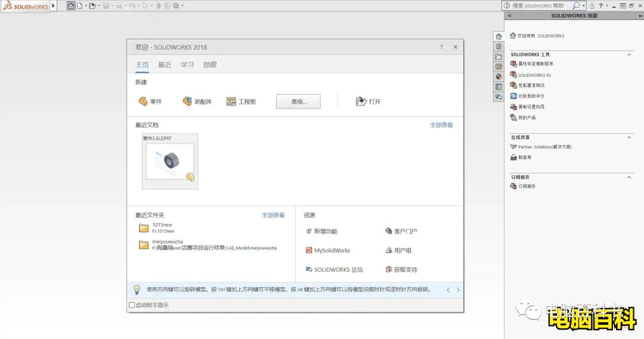Open 性能基准测试 tool
The image size is (644, 339).
527,85
